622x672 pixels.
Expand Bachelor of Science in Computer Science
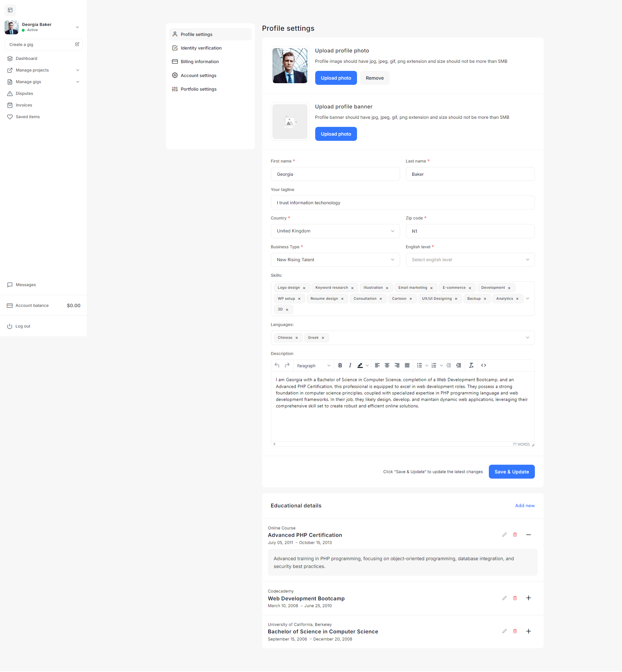[x=528, y=631]
